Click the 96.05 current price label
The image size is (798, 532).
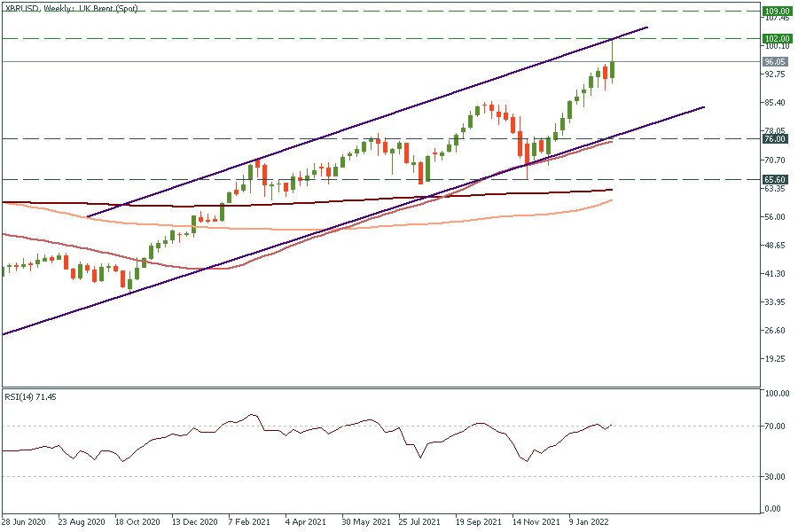point(776,62)
